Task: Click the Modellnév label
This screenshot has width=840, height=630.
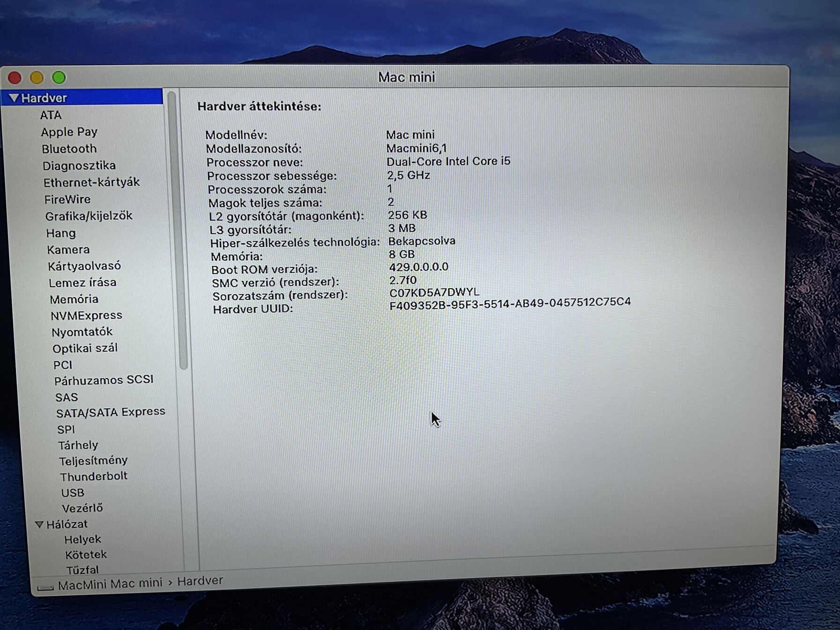Action: pyautogui.click(x=236, y=135)
